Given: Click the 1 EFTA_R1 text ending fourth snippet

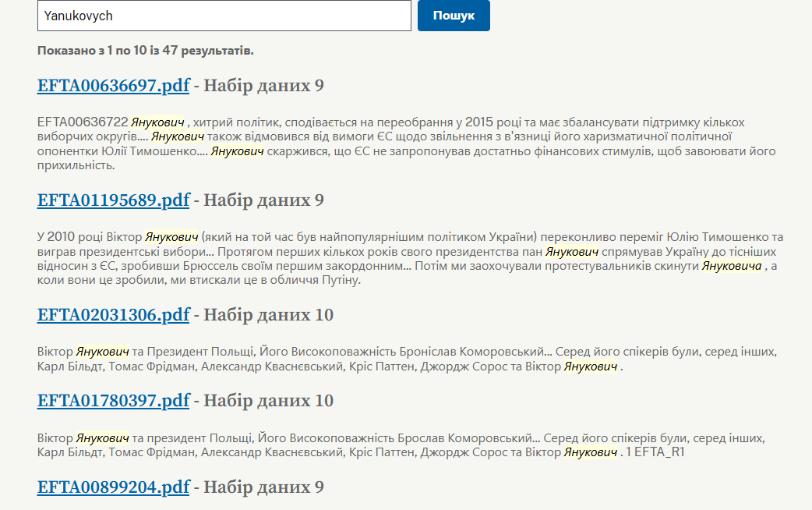Looking at the screenshot, I should 655,452.
